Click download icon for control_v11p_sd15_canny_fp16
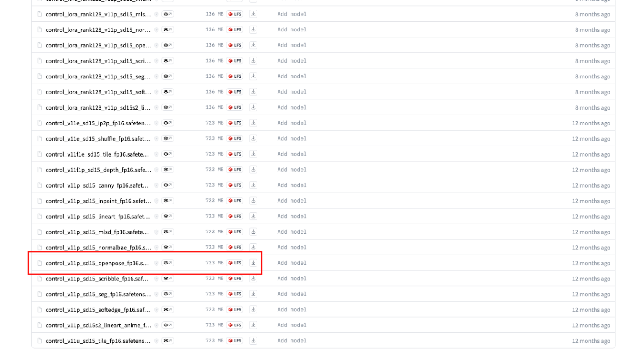644x355 pixels. (253, 185)
